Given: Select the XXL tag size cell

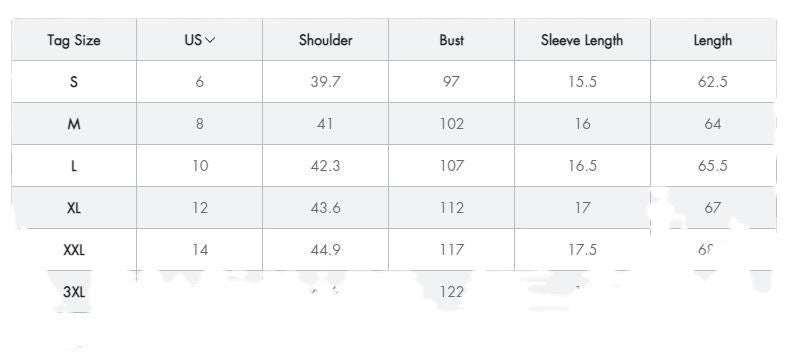Looking at the screenshot, I should pos(74,250).
